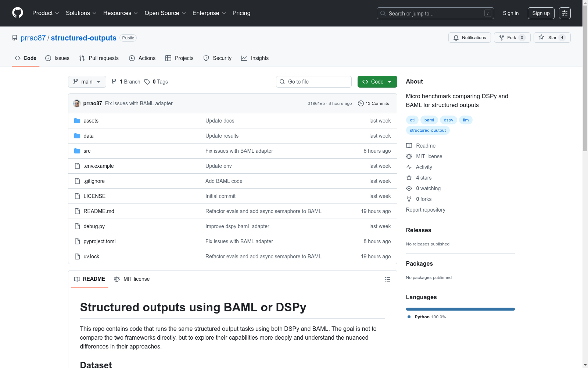
Task: Click the branch icon next to 1 Branch
Action: (x=114, y=82)
